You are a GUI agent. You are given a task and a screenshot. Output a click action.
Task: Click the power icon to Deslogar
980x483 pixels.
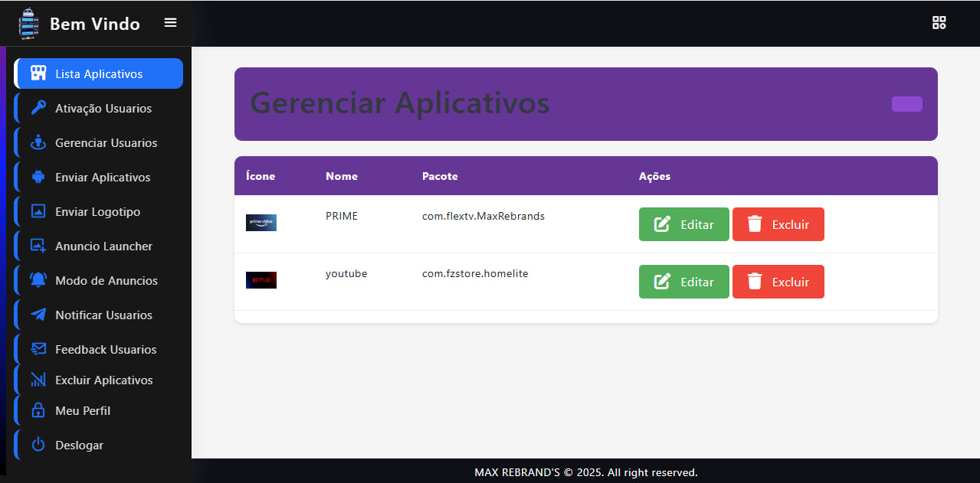(38, 445)
